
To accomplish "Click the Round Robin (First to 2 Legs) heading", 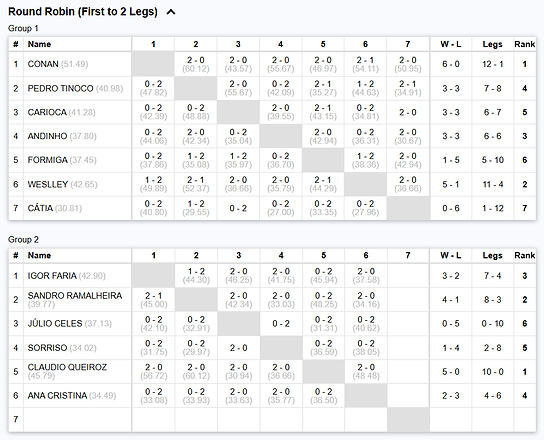I will point(83,12).
